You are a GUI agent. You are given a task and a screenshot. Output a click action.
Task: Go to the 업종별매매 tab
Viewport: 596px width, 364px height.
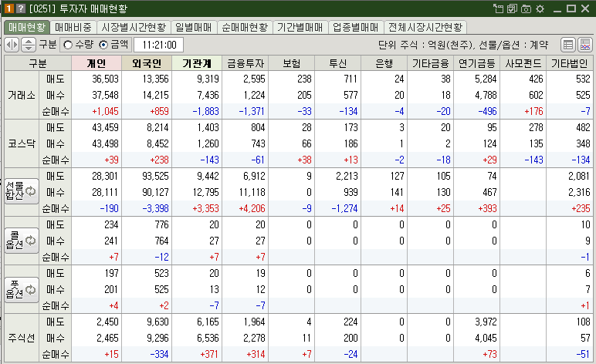click(x=356, y=27)
